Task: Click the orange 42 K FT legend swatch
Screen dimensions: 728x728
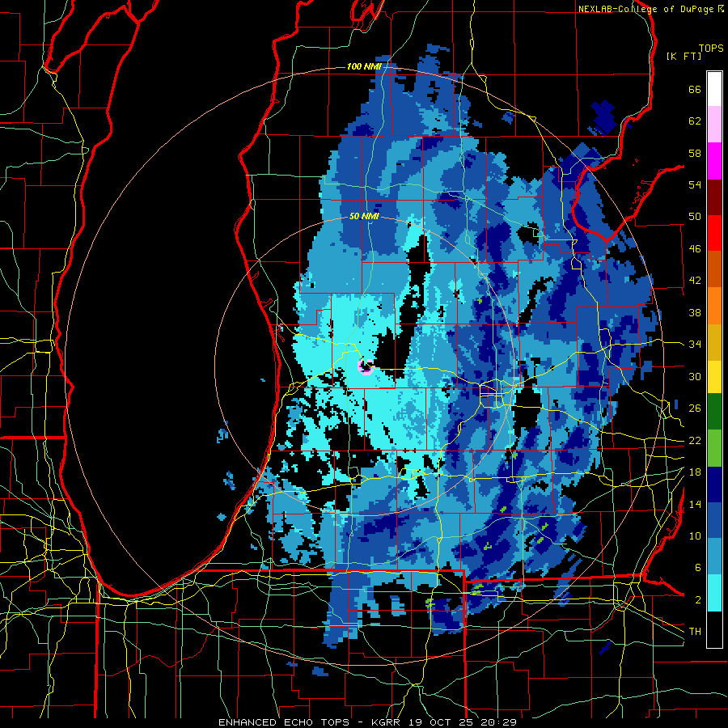Action: coord(714,306)
